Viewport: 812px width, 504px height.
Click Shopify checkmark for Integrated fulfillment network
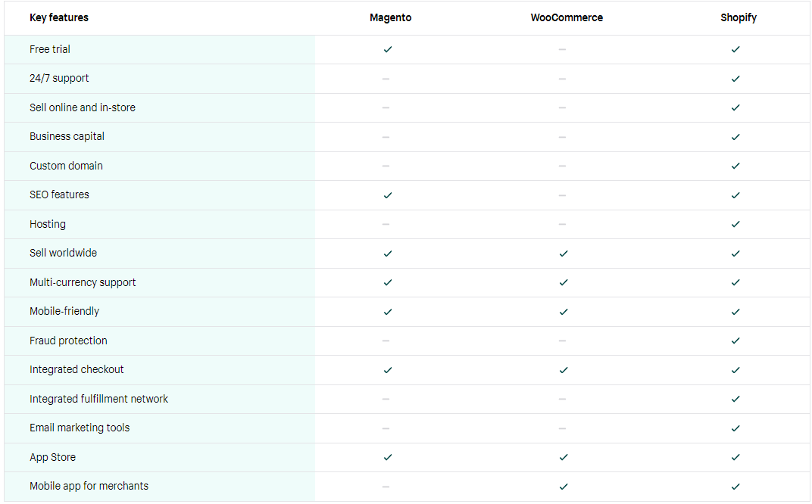735,399
